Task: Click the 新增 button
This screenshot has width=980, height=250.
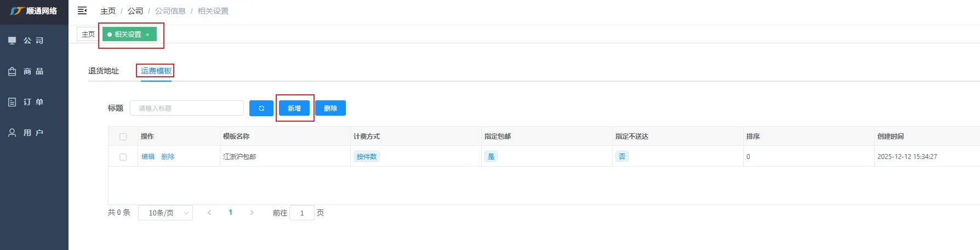Action: [x=294, y=108]
